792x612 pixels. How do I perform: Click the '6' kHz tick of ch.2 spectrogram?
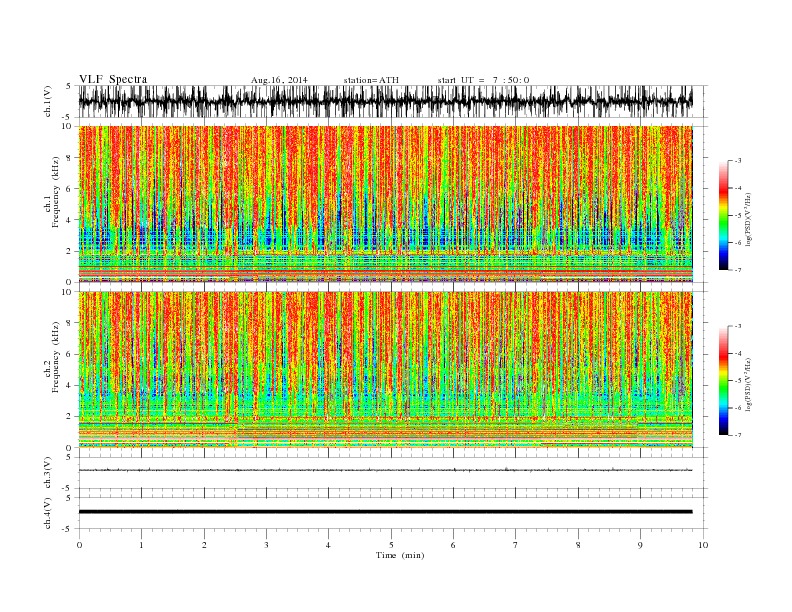coord(69,354)
